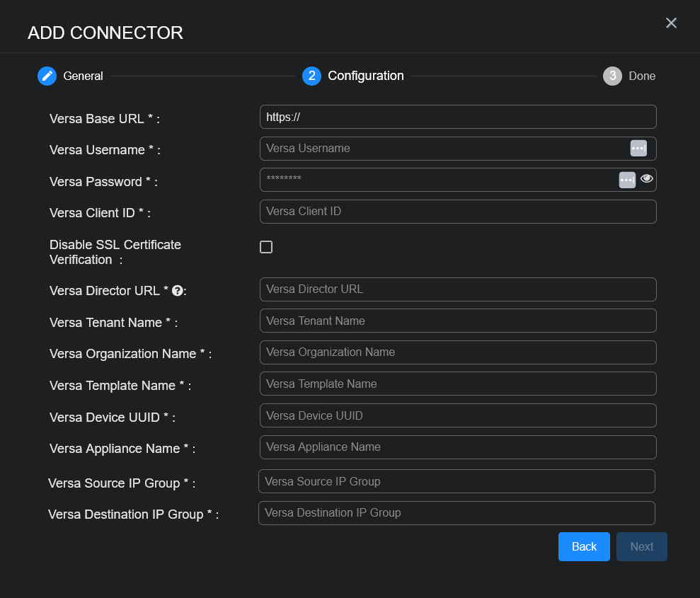Screen dimensions: 700x598
Task: Focus the Versa Organization Name input
Action: coord(457,352)
